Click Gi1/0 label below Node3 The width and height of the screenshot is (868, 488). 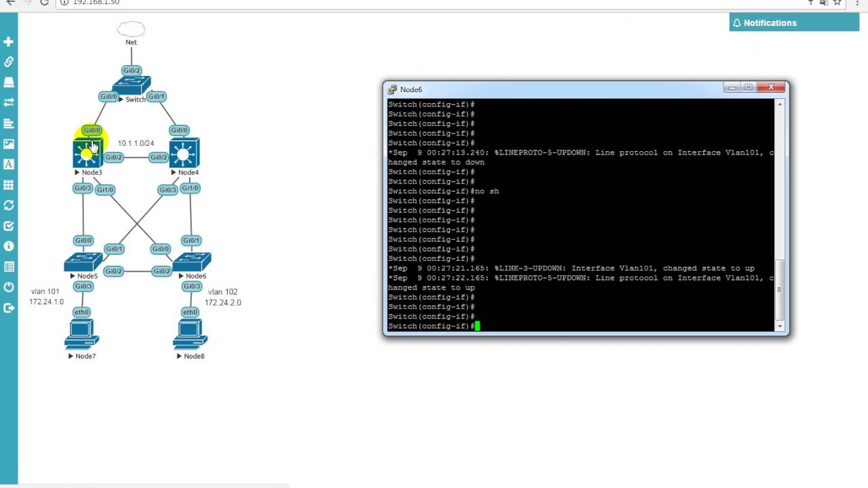coord(105,190)
